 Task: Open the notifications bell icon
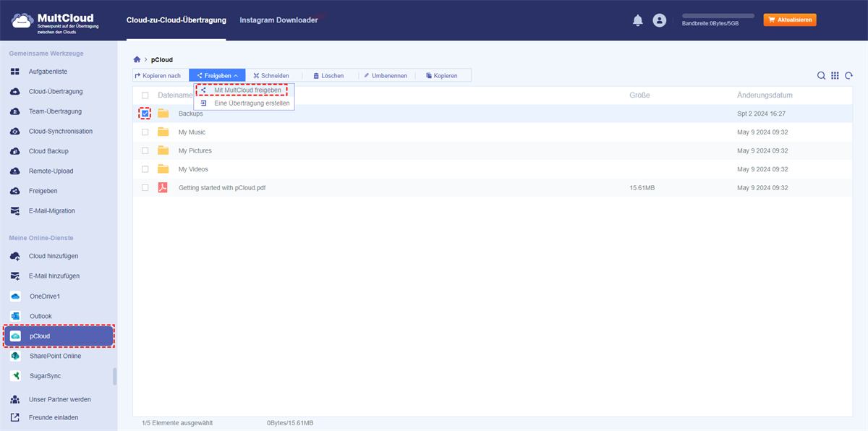coord(637,20)
